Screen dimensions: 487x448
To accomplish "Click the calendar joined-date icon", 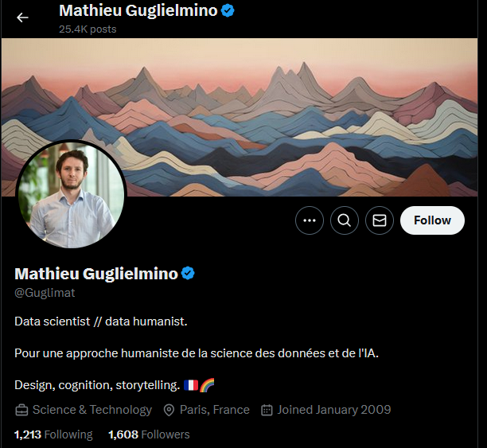I will 267,410.
